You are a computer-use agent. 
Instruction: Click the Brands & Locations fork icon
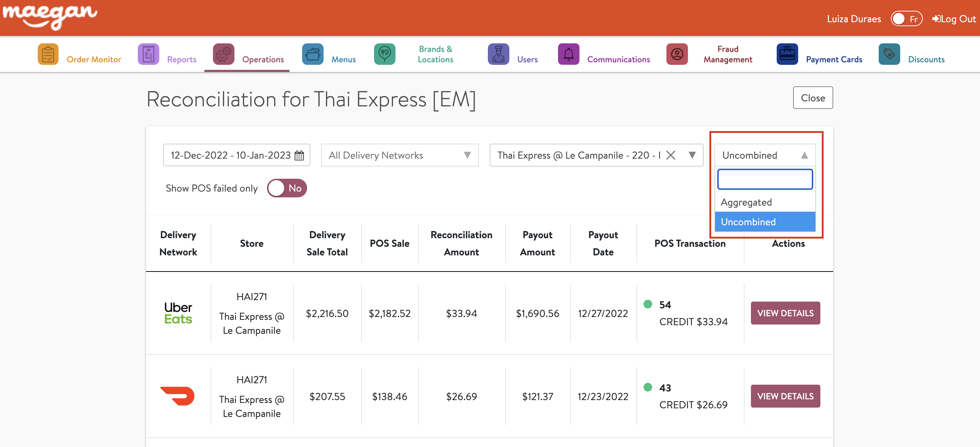tap(384, 54)
